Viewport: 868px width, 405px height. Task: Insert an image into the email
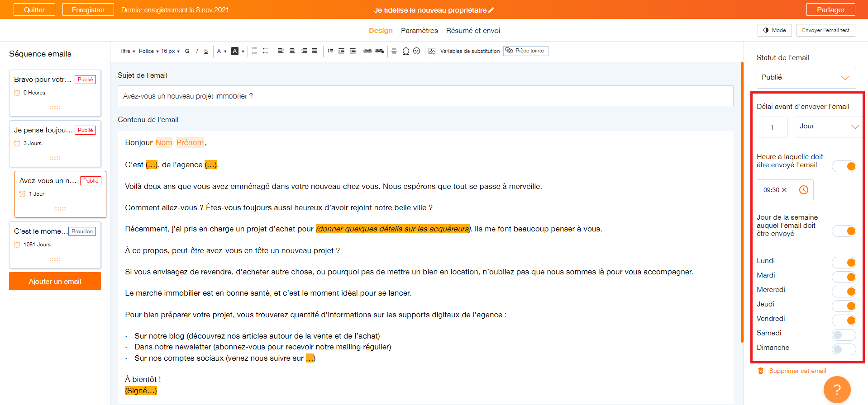432,51
